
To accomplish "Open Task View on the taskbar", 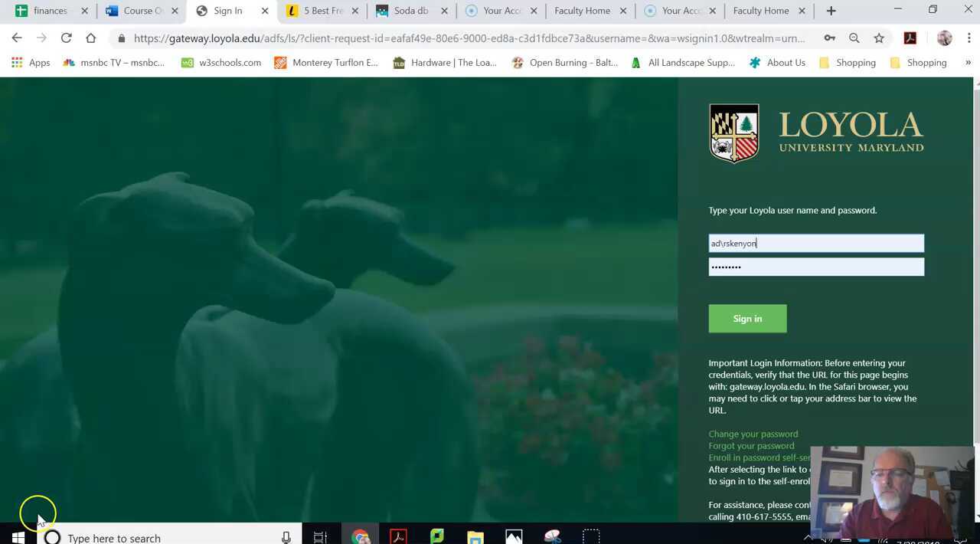I will 321,537.
